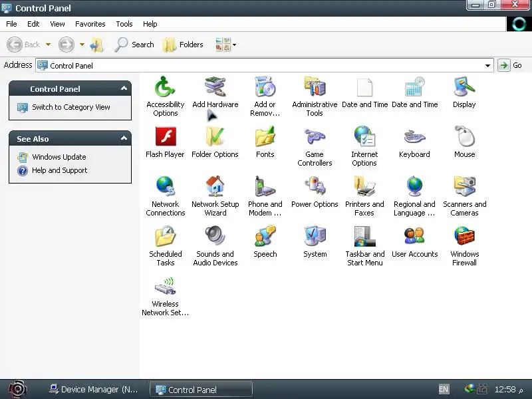Image resolution: width=532 pixels, height=399 pixels.
Task: Open Scanners and Cameras
Action: pos(464,196)
